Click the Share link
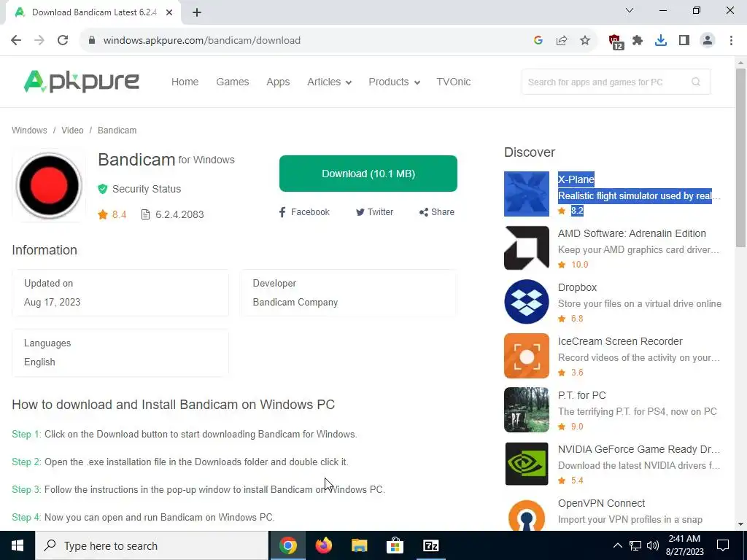747x560 pixels. (x=436, y=212)
